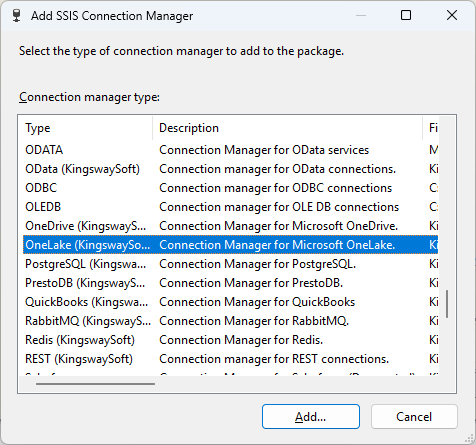This screenshot has width=476, height=445.
Task: Select the ODATA connection type row
Action: point(230,150)
